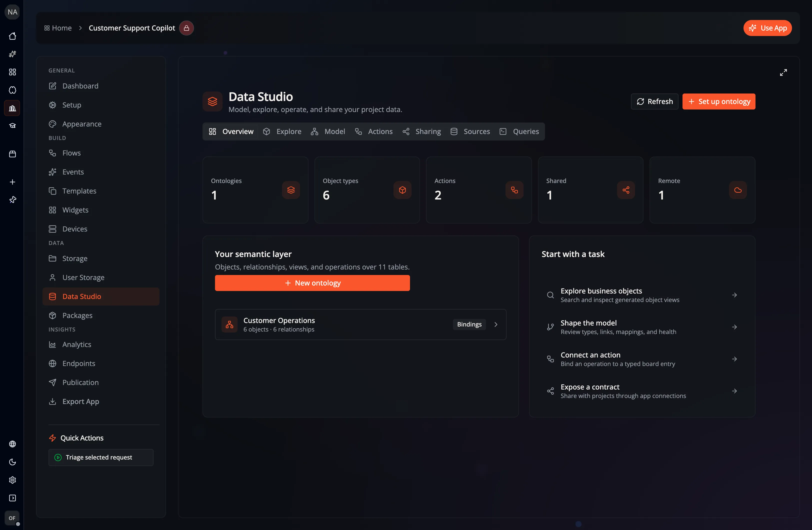812x530 pixels.
Task: Click the Remote card cloud icon
Action: click(737, 190)
